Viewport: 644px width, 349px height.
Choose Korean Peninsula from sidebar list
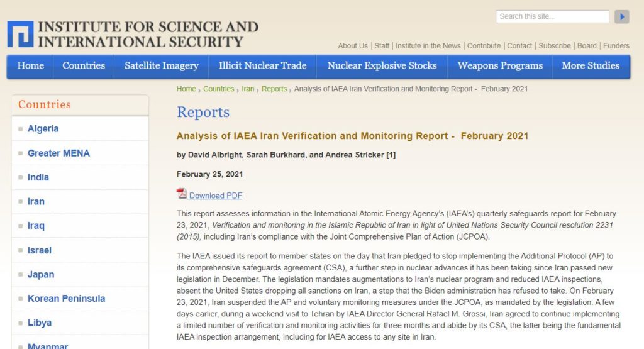pyautogui.click(x=66, y=299)
